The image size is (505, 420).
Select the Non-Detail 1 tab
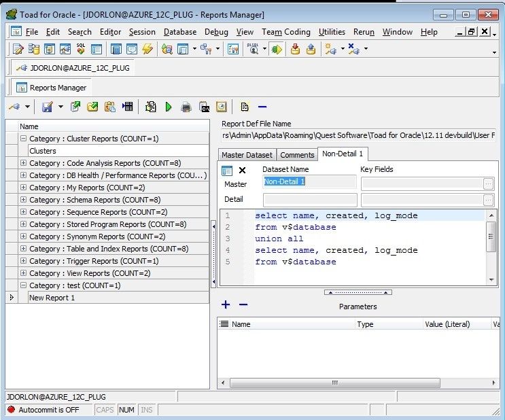point(343,154)
